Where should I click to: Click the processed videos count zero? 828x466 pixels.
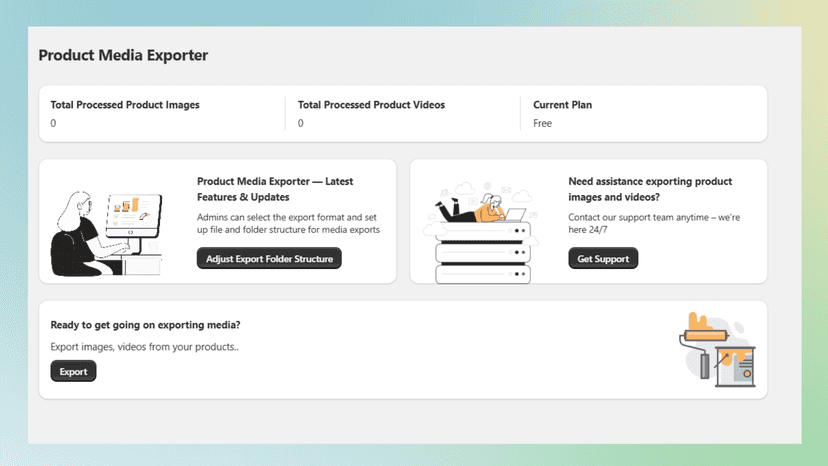pyautogui.click(x=300, y=123)
